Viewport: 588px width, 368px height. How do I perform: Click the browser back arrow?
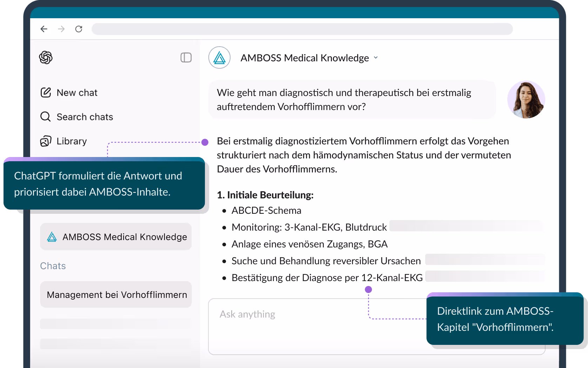point(44,29)
